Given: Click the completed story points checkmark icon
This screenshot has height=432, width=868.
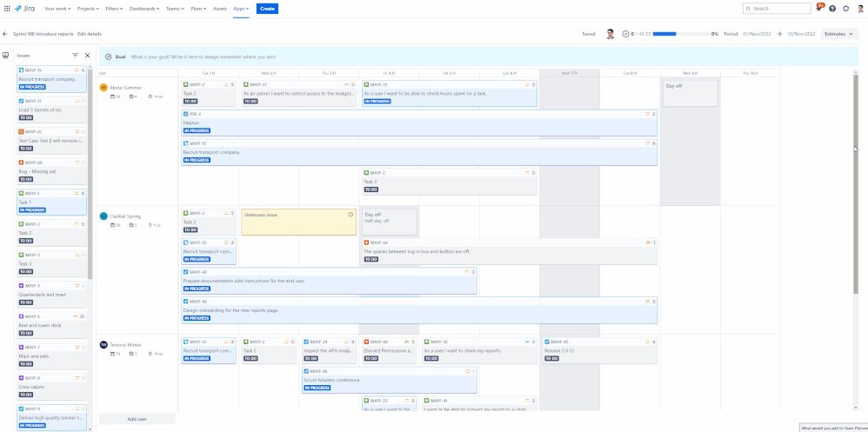Looking at the screenshot, I should click(625, 34).
